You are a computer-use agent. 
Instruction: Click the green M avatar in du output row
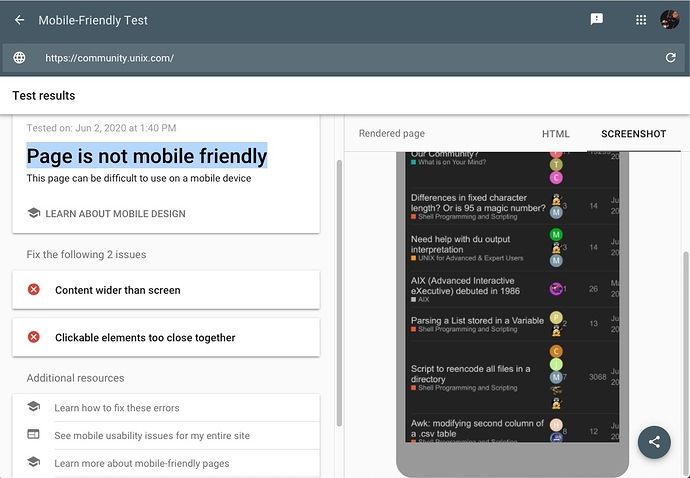(556, 235)
